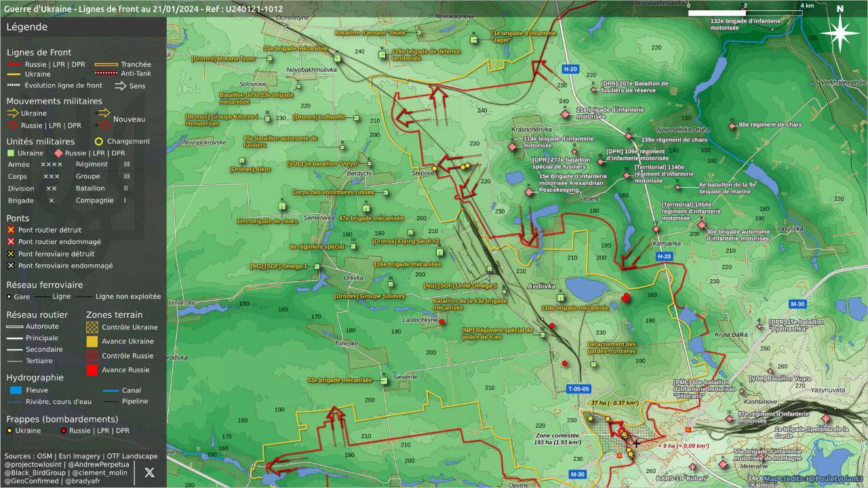Viewport: 868px width, 488px height.
Task: Click the red Avance Russie swatch
Action: tap(92, 370)
